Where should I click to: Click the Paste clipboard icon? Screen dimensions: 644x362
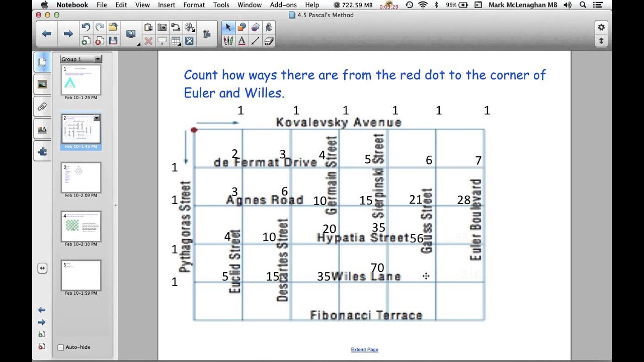148,27
